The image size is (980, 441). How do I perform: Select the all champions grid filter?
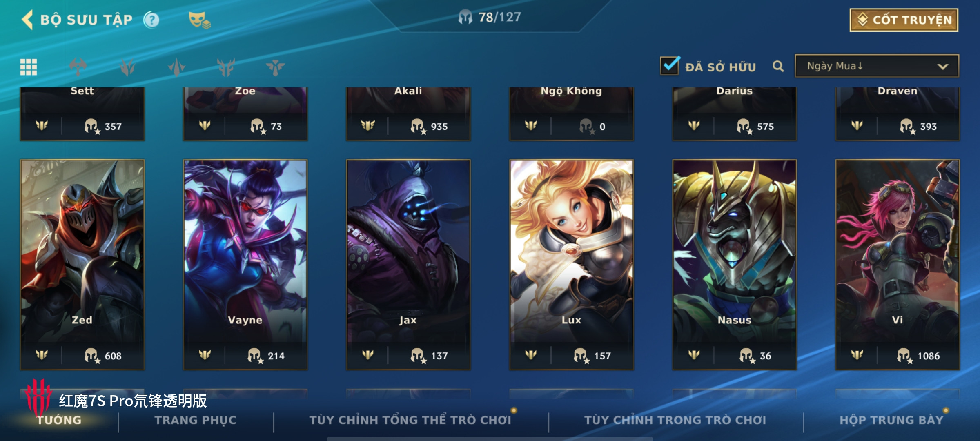[29, 67]
